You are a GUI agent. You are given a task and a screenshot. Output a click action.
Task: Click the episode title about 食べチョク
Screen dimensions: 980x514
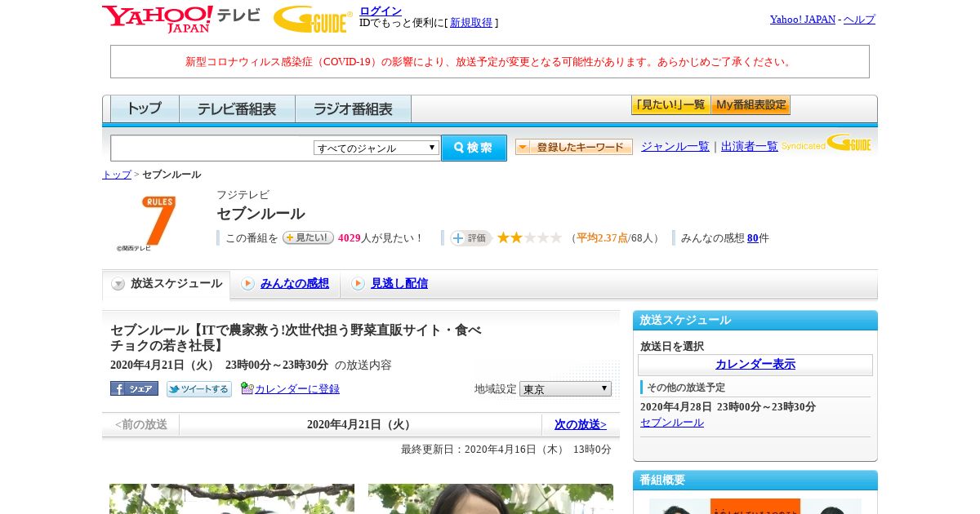pyautogui.click(x=296, y=338)
